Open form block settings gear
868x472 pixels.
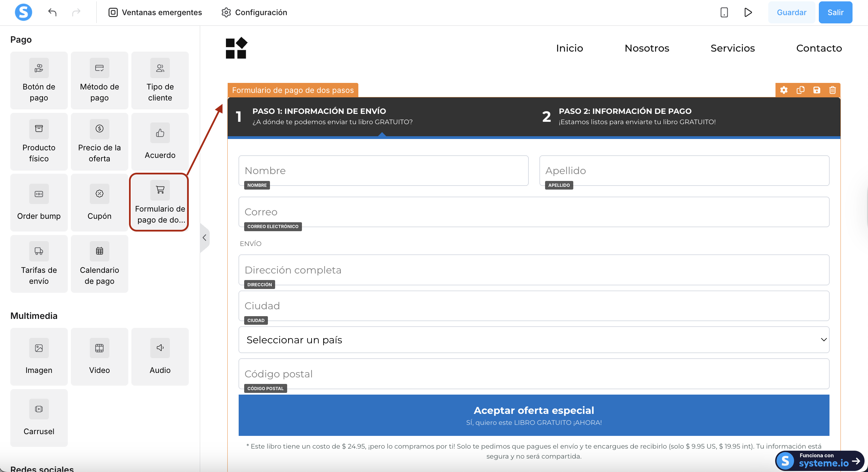pyautogui.click(x=784, y=90)
